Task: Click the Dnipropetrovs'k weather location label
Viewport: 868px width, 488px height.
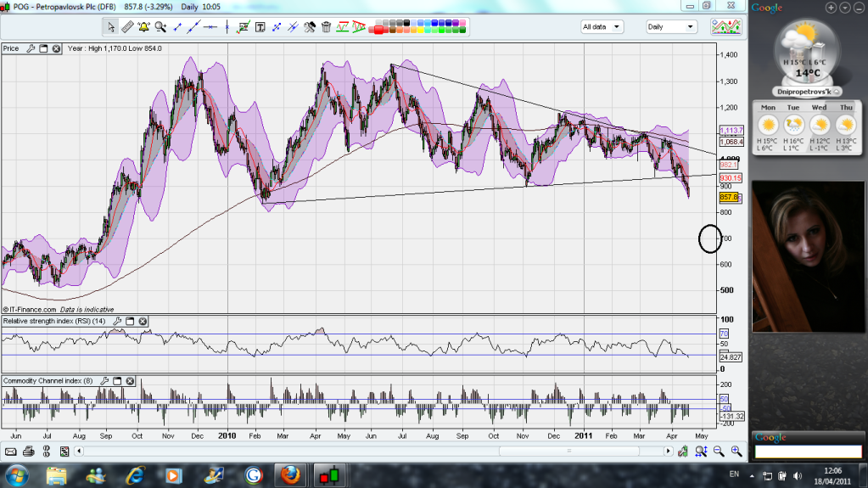Action: tap(805, 92)
